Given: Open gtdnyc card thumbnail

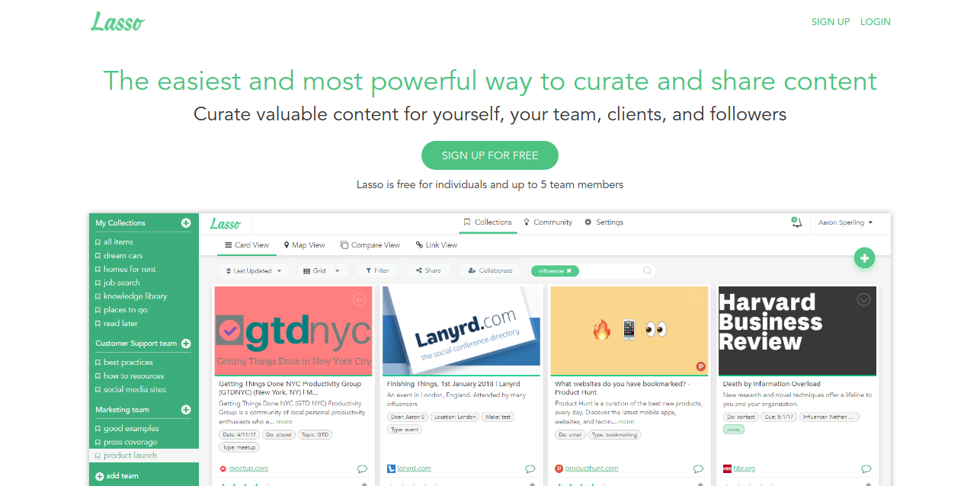Looking at the screenshot, I should coord(293,331).
